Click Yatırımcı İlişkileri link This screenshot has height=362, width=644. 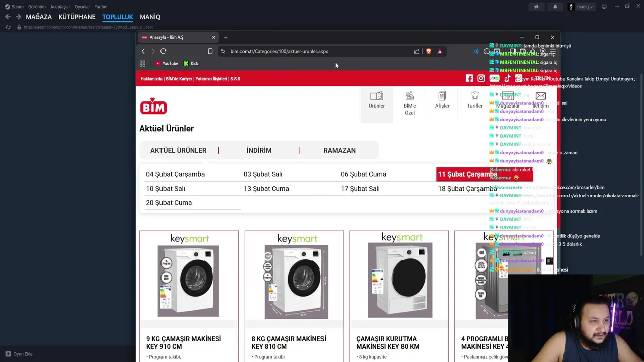click(211, 79)
